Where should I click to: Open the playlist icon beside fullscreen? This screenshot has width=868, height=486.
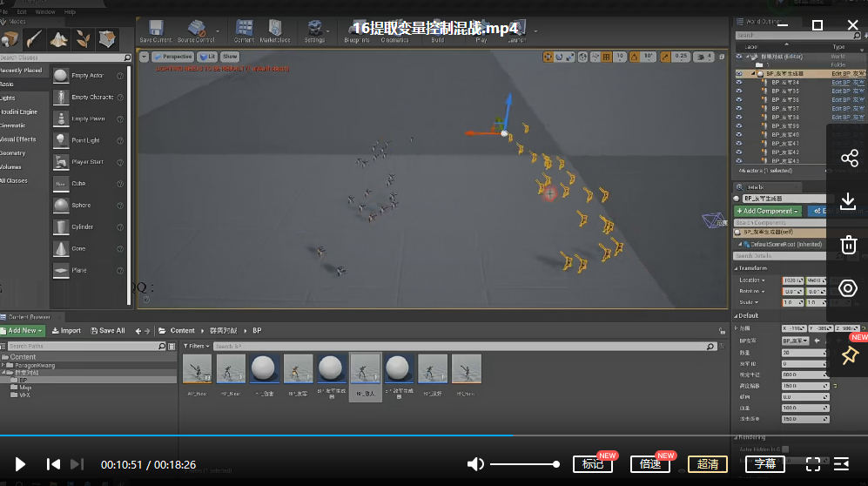pyautogui.click(x=842, y=464)
